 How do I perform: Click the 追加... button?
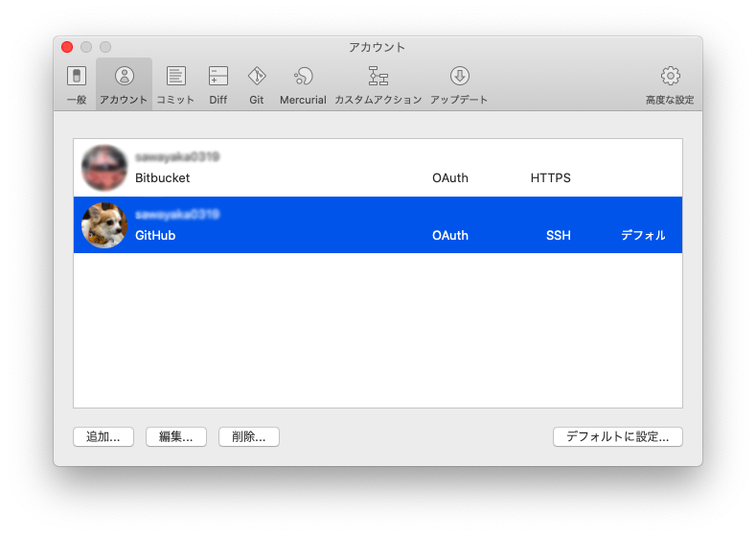click(x=103, y=436)
